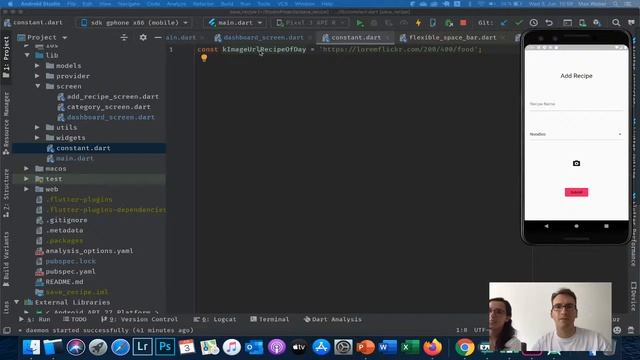Toggle the 1: Project side panel tab
The height and width of the screenshot is (360, 640).
[6, 56]
